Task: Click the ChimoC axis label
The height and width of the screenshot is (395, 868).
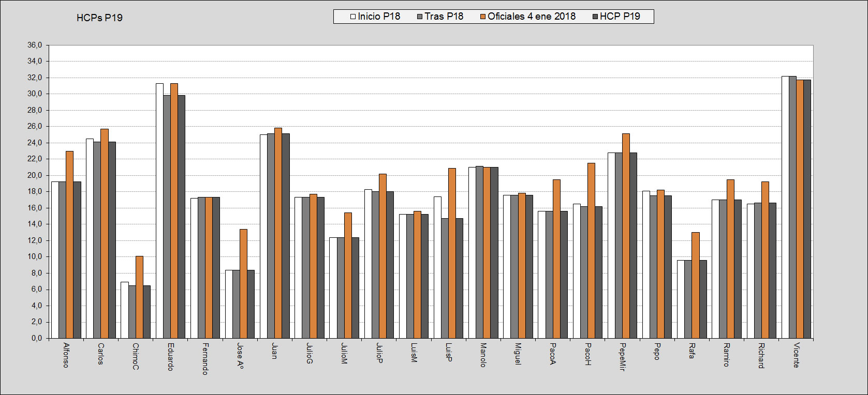Action: point(136,356)
